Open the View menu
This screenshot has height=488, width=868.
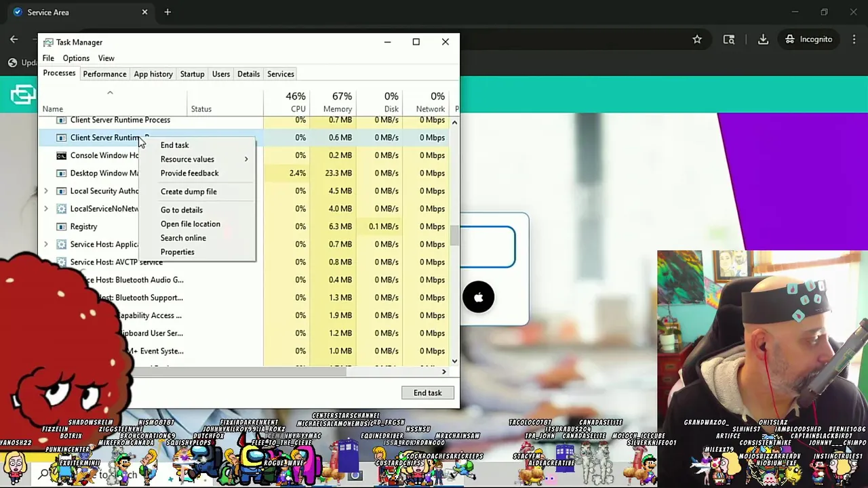click(106, 58)
